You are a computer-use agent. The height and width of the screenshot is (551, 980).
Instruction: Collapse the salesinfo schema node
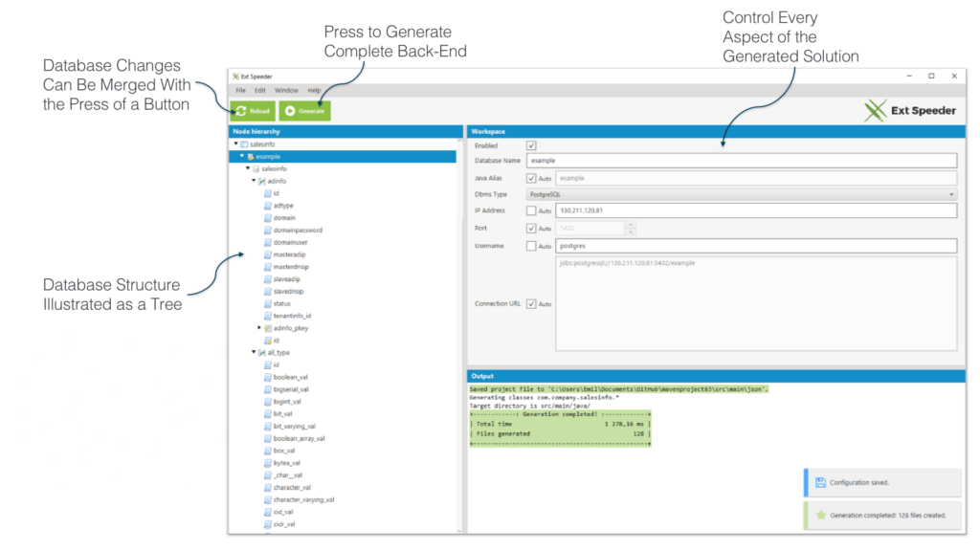point(248,168)
